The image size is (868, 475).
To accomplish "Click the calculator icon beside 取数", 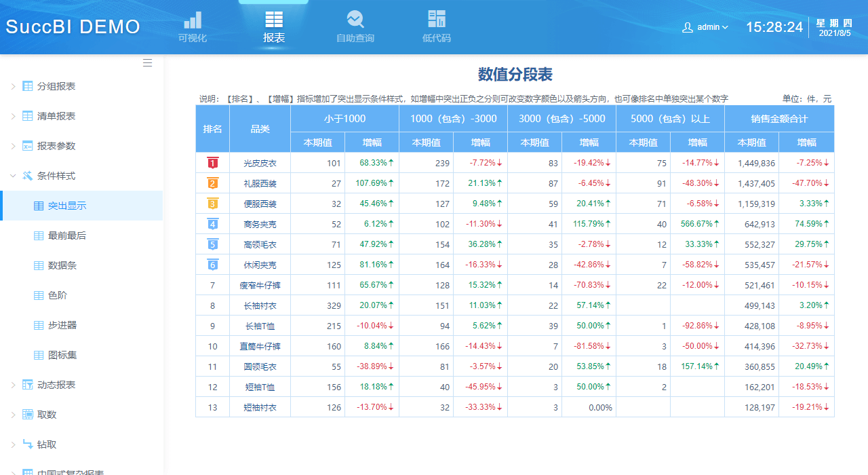I will (26, 414).
